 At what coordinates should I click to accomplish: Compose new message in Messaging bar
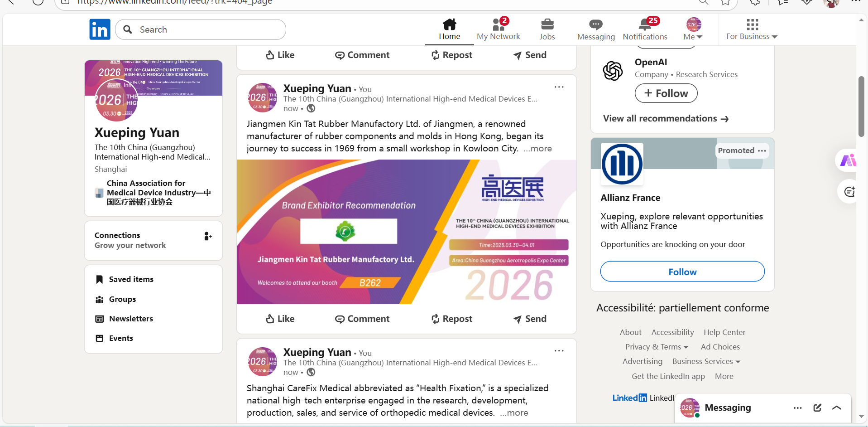[x=817, y=408]
